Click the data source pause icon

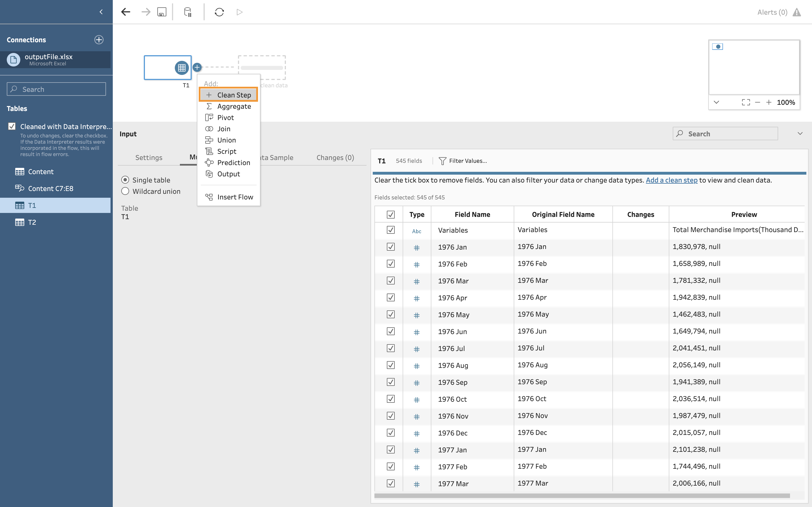click(x=188, y=12)
